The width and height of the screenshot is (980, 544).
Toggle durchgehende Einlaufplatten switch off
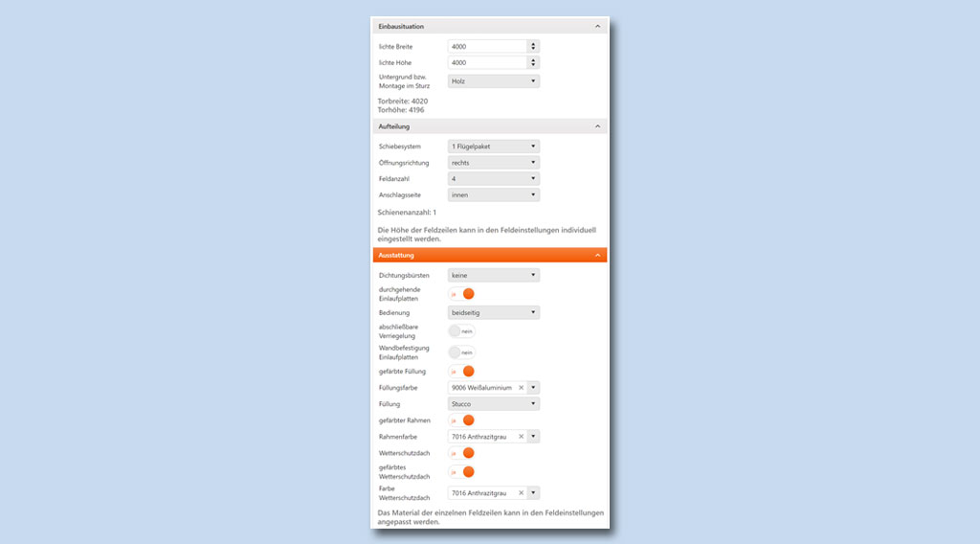click(462, 294)
